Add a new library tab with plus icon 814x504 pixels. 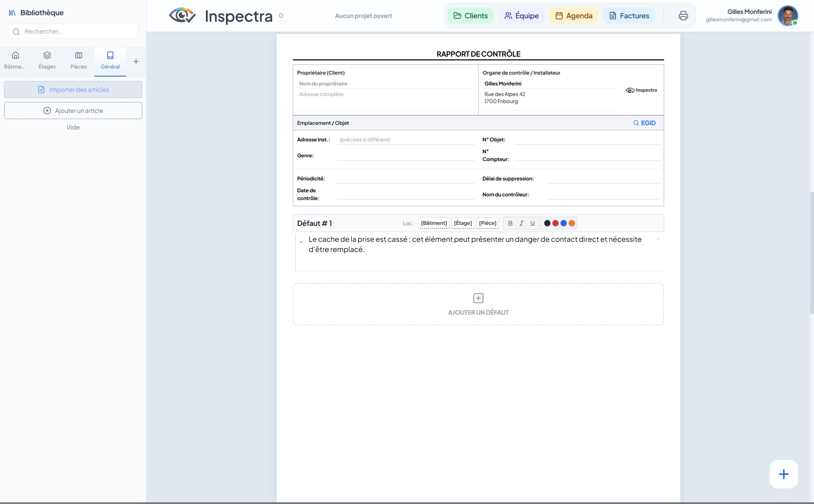tap(136, 61)
